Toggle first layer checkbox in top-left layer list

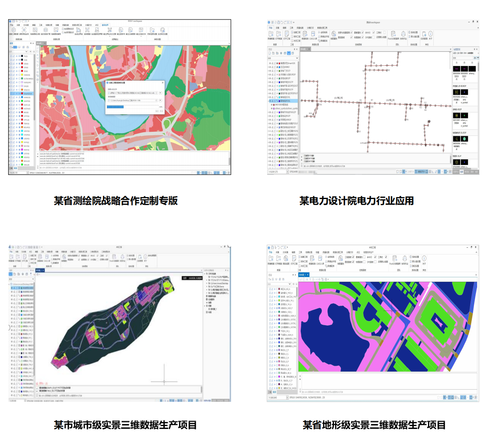point(11,56)
